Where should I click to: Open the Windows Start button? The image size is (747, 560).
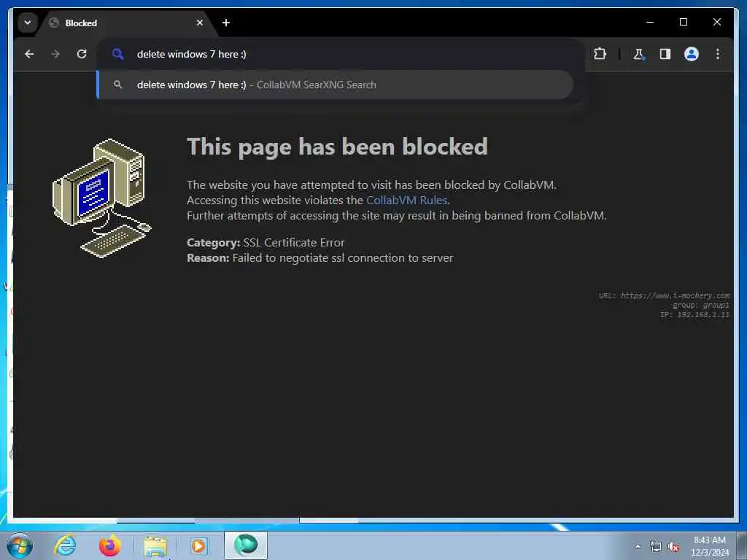(20, 545)
